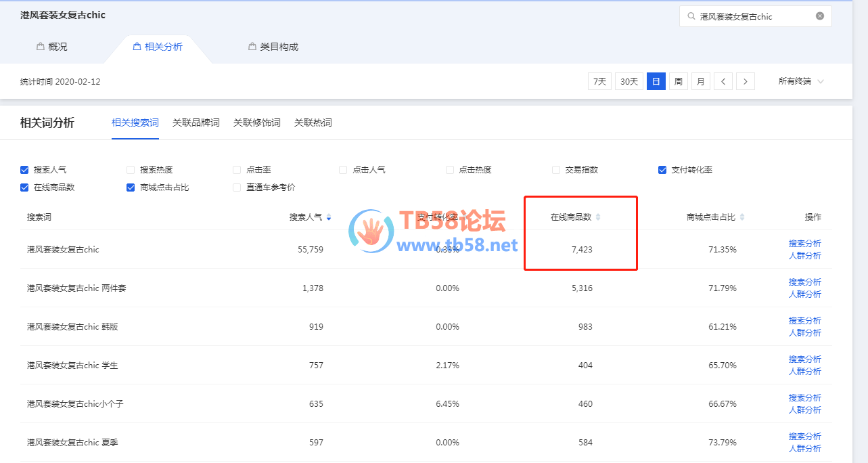Select the 7天 time range button
The height and width of the screenshot is (463, 868).
click(x=599, y=81)
